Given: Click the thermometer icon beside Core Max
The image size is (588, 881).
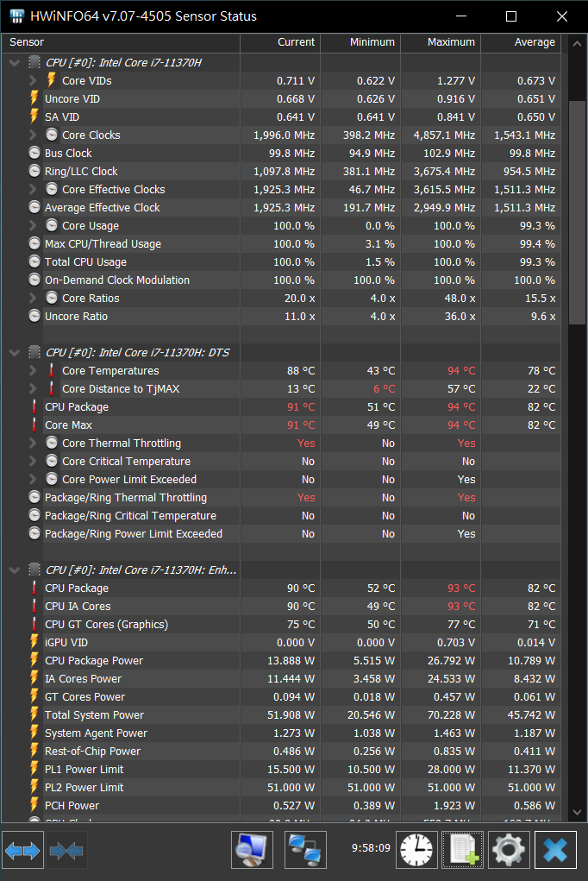Looking at the screenshot, I should click(34, 425).
